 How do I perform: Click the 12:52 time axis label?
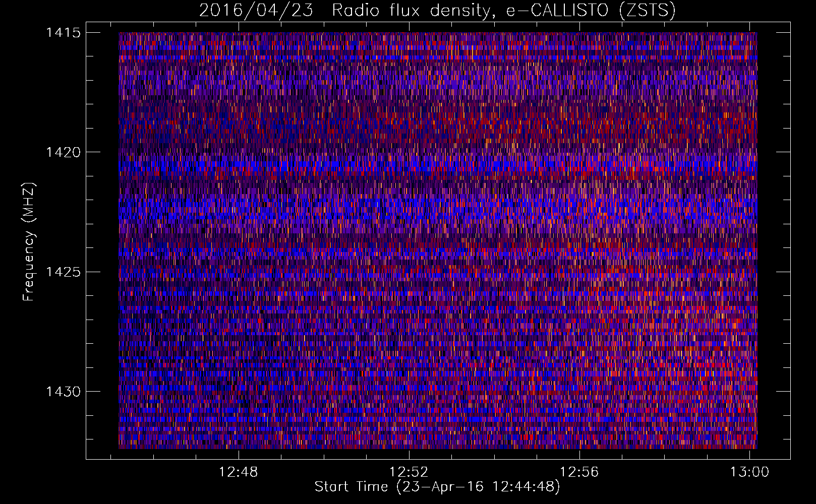coord(409,472)
